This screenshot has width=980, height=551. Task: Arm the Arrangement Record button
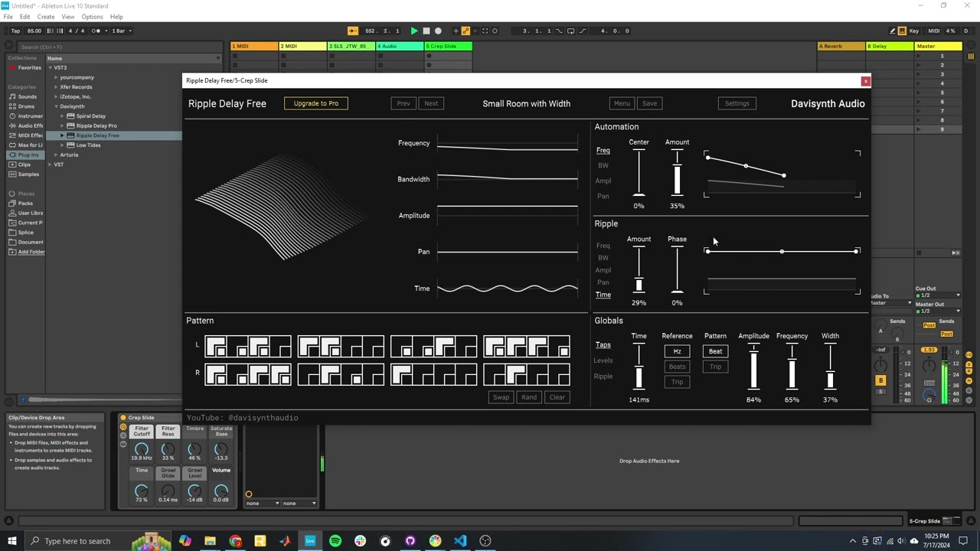(x=438, y=31)
